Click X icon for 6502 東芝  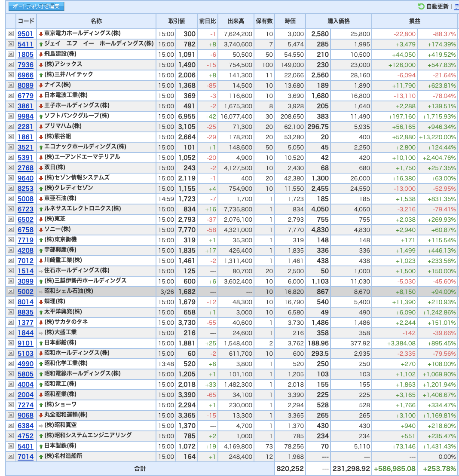click(x=11, y=220)
